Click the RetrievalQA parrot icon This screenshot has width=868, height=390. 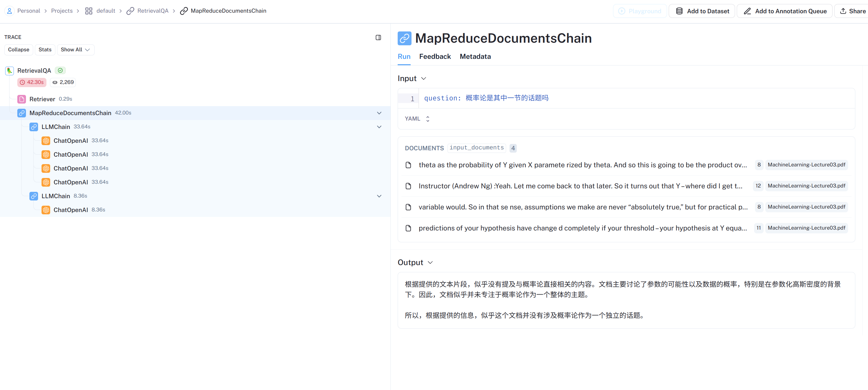click(x=10, y=70)
